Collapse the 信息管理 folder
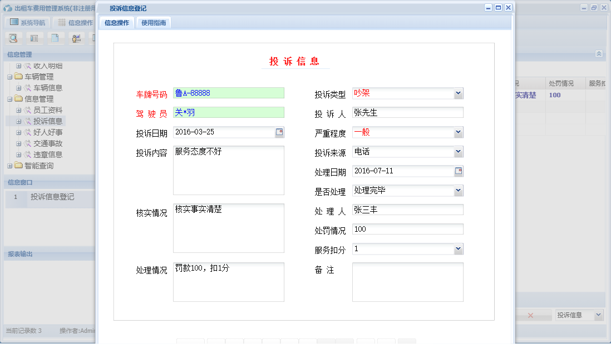 coord(11,98)
